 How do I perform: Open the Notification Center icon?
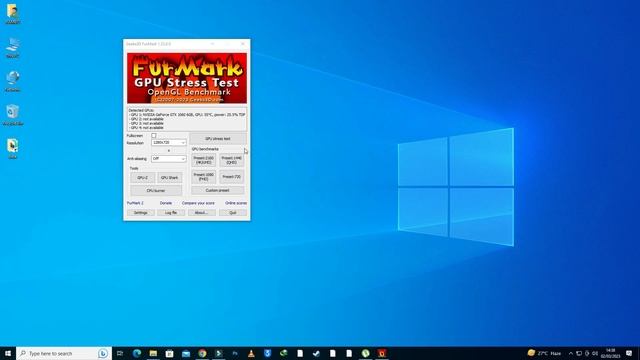click(629, 353)
